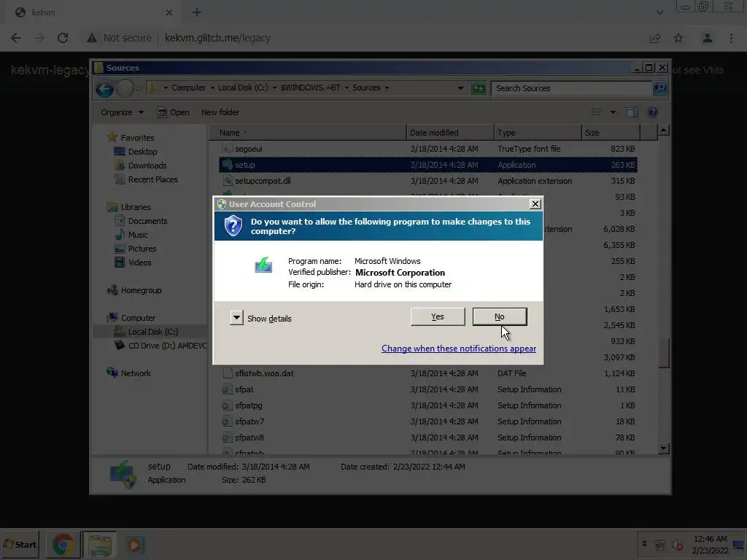Select the setupcompat.dll file
This screenshot has height=560, width=747.
[x=428, y=181]
